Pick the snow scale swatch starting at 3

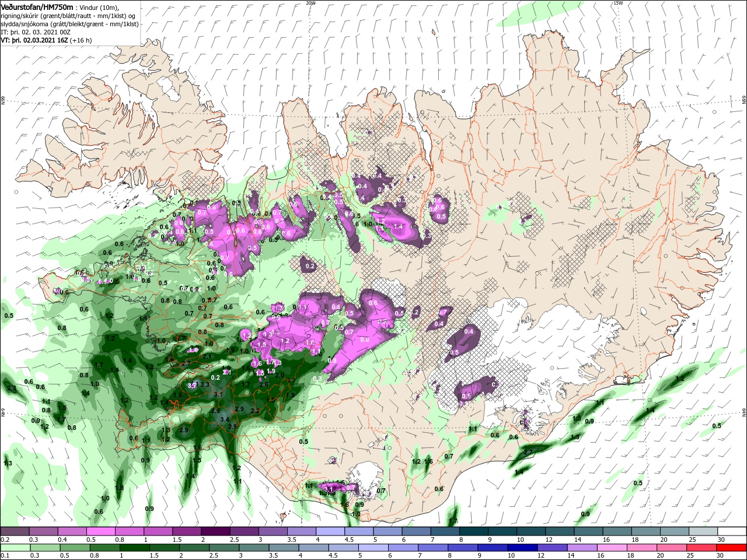point(273,531)
